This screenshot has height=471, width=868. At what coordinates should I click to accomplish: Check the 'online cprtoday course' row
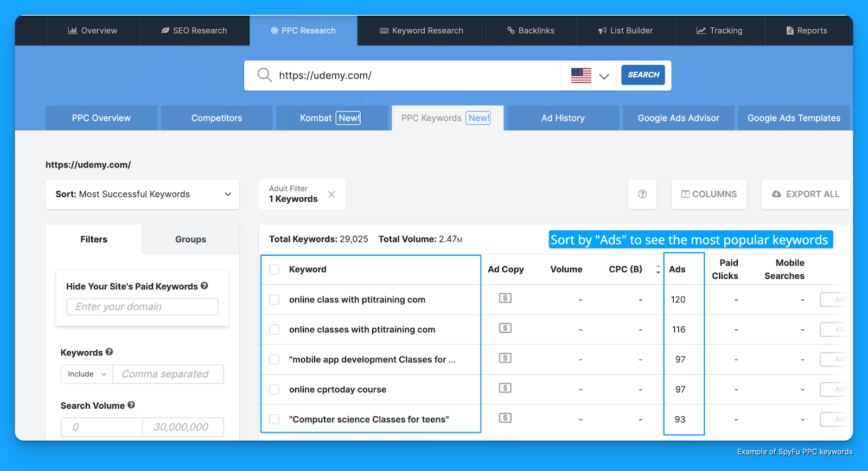[x=275, y=389]
